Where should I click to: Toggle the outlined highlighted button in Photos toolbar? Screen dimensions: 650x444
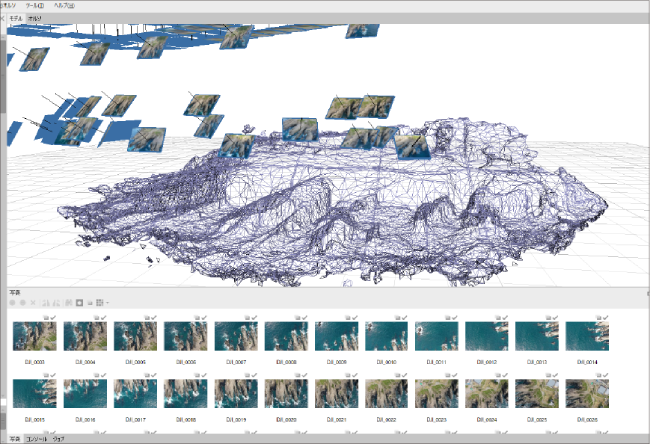point(80,302)
